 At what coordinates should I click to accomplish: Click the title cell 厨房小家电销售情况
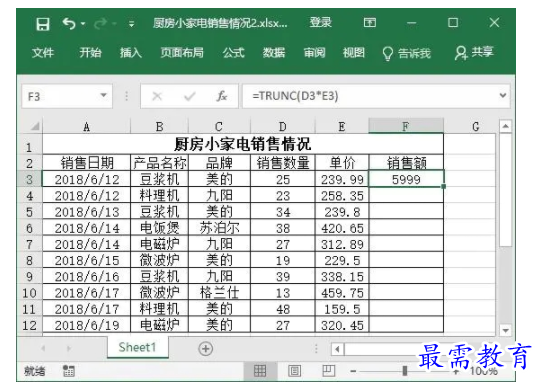(243, 144)
